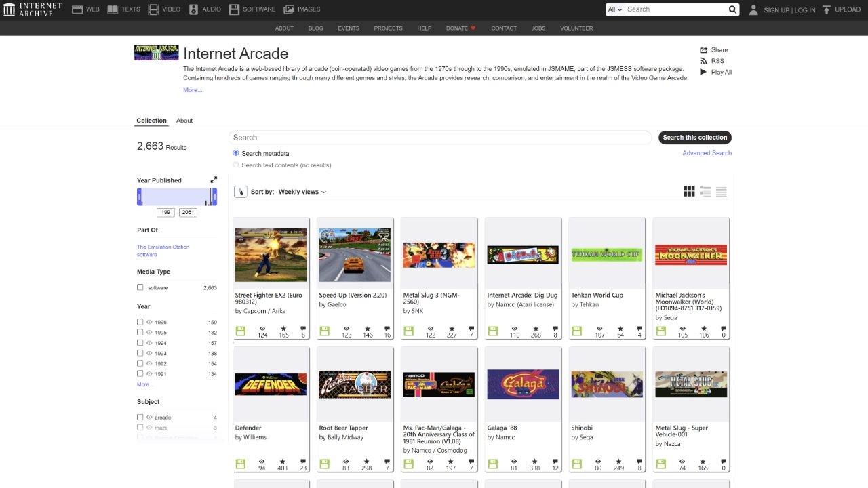Viewport: 868px width, 488px height.
Task: Open the Advanced Search link
Action: point(707,153)
